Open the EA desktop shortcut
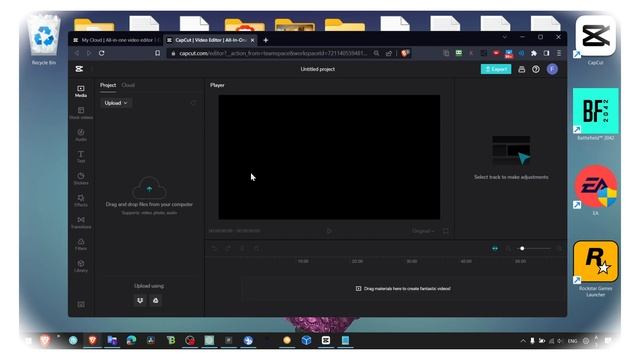This screenshot has height=360, width=640. pyautogui.click(x=596, y=190)
